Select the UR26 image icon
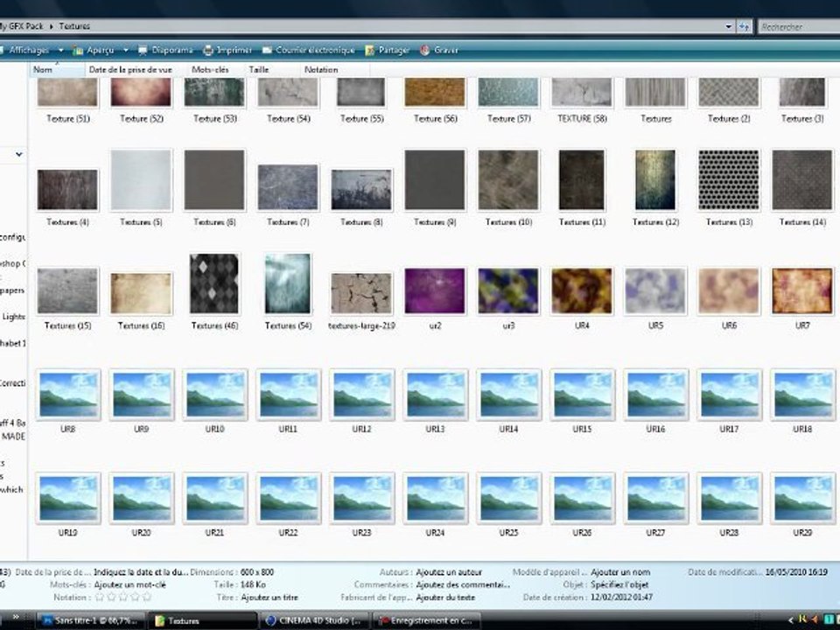840x630 pixels. (x=582, y=498)
